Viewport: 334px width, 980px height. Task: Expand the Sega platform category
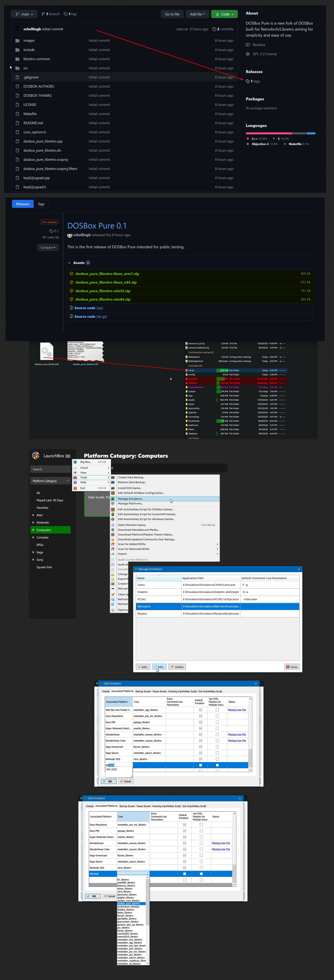(33, 552)
